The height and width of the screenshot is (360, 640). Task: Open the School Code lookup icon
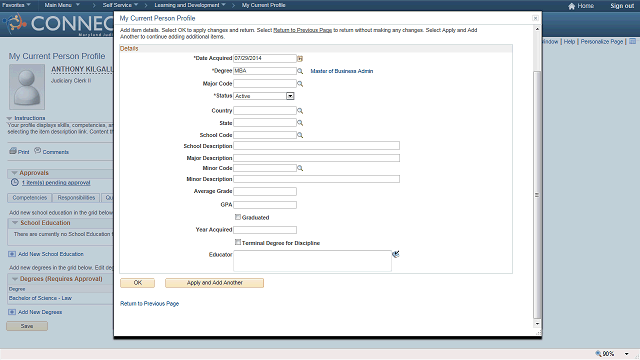pos(300,135)
